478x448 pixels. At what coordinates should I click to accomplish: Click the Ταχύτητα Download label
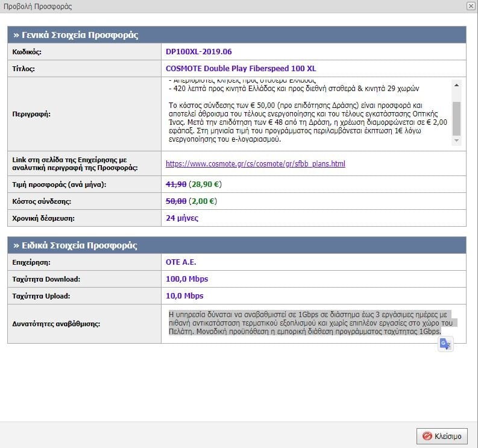pos(46,279)
